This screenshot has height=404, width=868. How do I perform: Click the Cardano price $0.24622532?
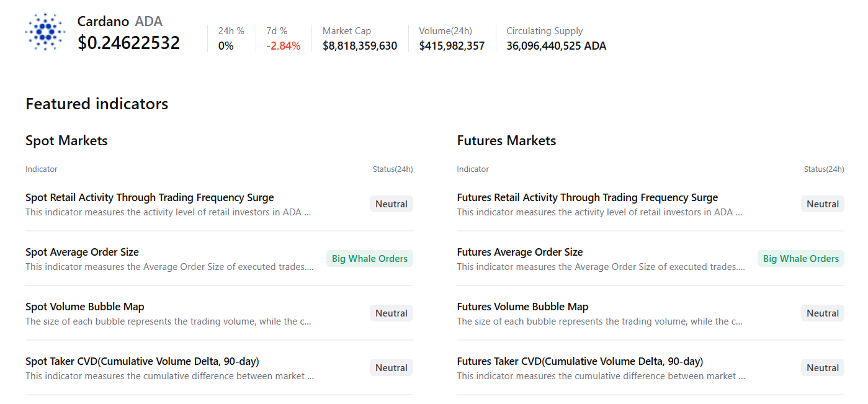(x=129, y=43)
